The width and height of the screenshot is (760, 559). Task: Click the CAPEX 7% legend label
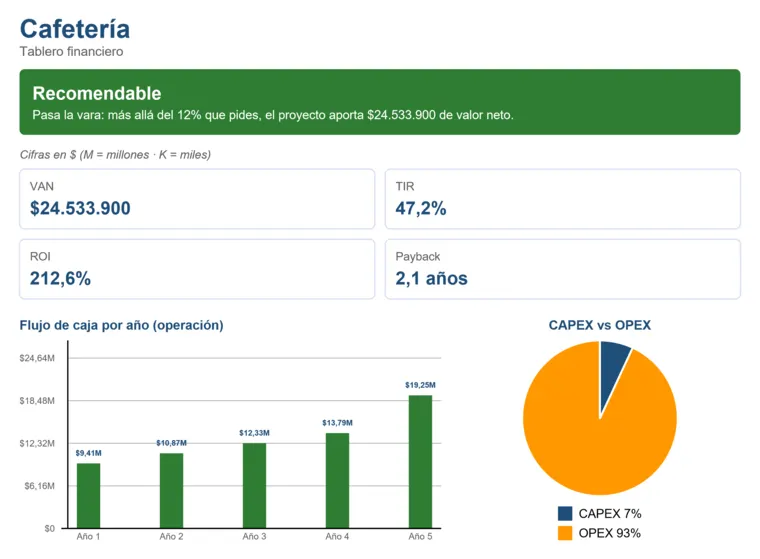pyautogui.click(x=610, y=513)
